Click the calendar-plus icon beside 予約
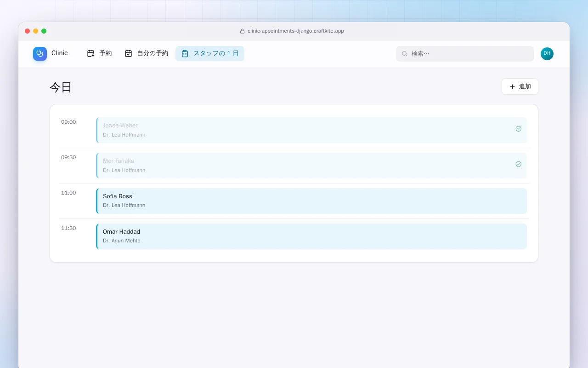 coord(91,53)
